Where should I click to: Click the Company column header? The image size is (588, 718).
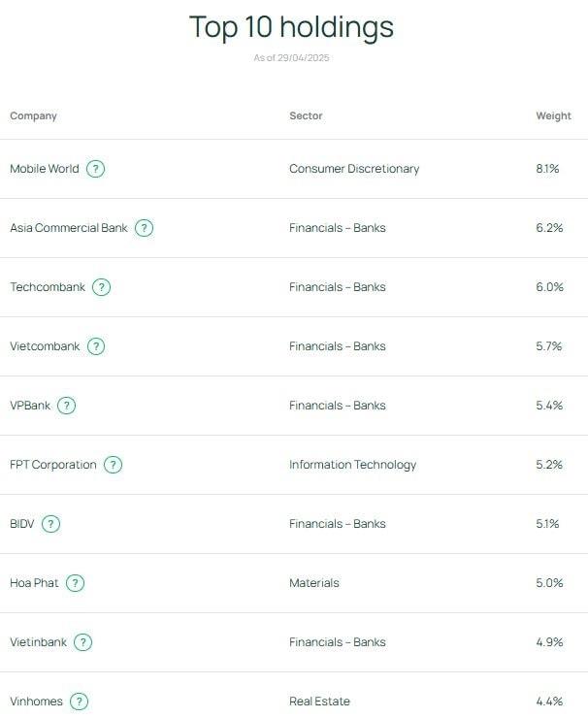(33, 116)
